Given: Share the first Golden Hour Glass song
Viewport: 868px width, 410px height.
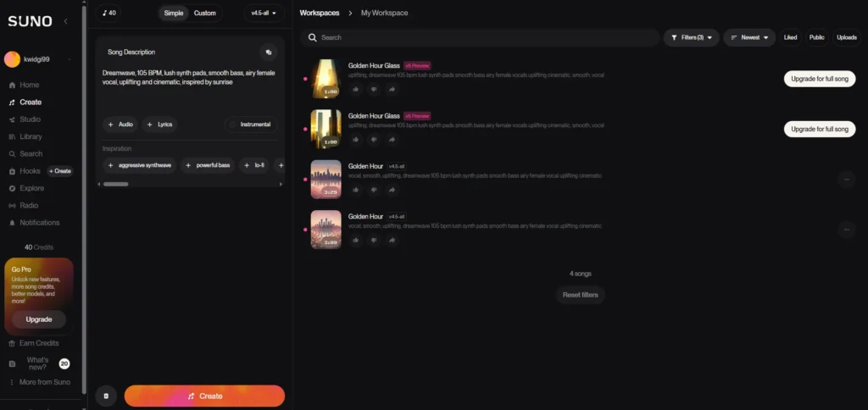Looking at the screenshot, I should [392, 89].
